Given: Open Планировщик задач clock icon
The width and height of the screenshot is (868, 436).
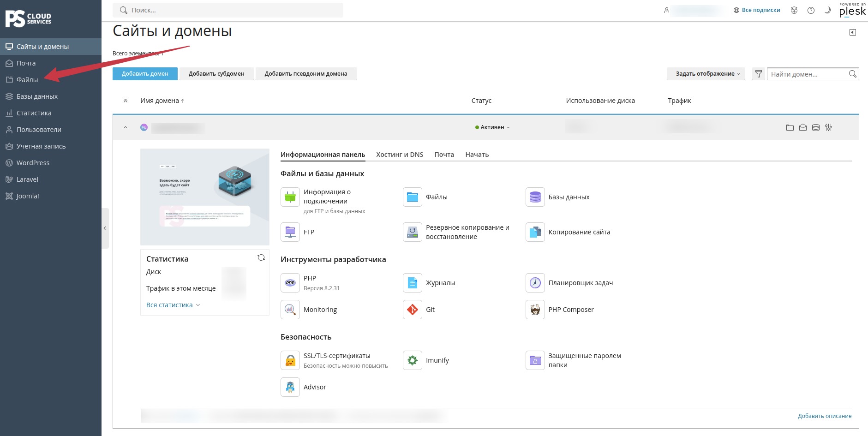Looking at the screenshot, I should tap(535, 283).
